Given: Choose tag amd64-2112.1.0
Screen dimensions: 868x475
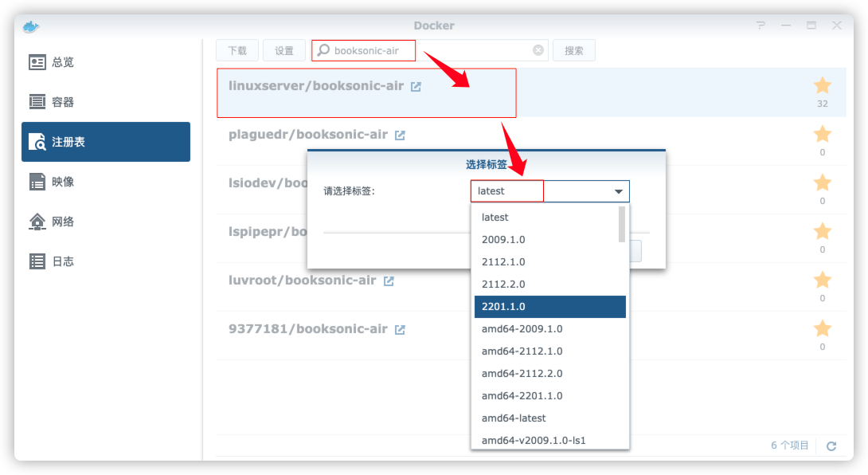Looking at the screenshot, I should (x=549, y=351).
